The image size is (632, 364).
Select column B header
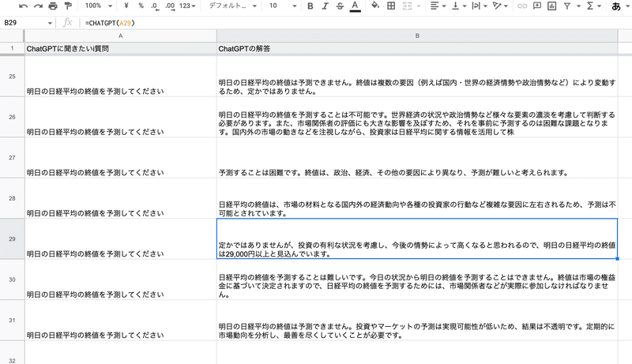[417, 36]
